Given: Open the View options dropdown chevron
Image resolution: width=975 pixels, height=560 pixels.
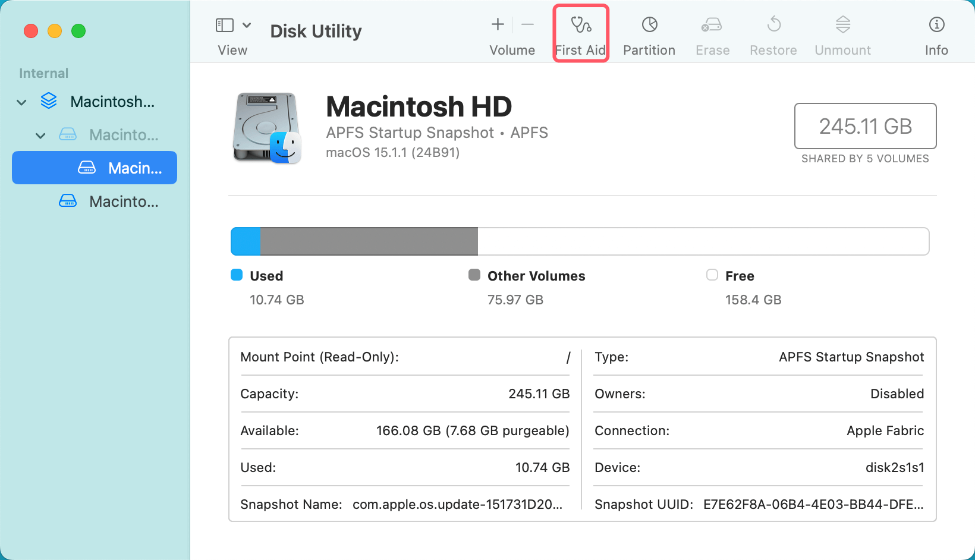Looking at the screenshot, I should (x=248, y=25).
